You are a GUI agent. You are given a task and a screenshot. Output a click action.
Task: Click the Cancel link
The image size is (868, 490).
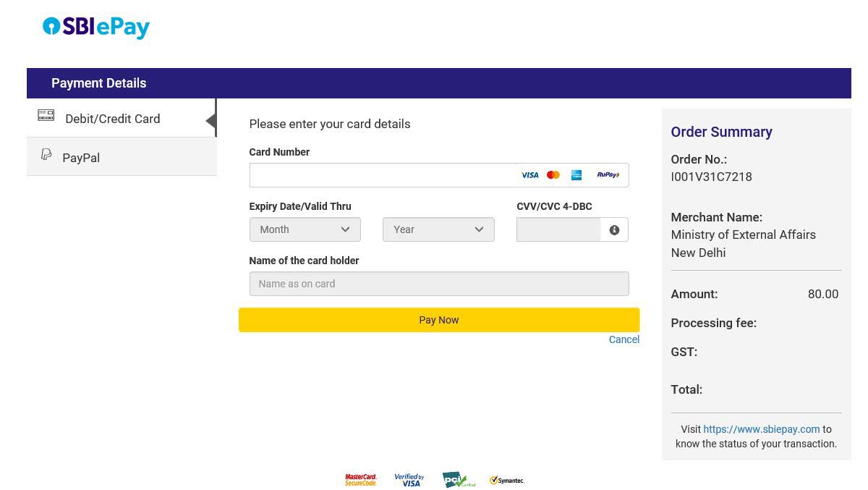point(624,339)
